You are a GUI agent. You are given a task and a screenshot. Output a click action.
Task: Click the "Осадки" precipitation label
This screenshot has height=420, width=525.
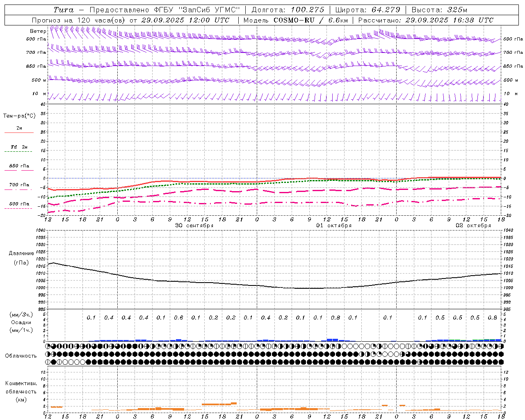(21, 322)
